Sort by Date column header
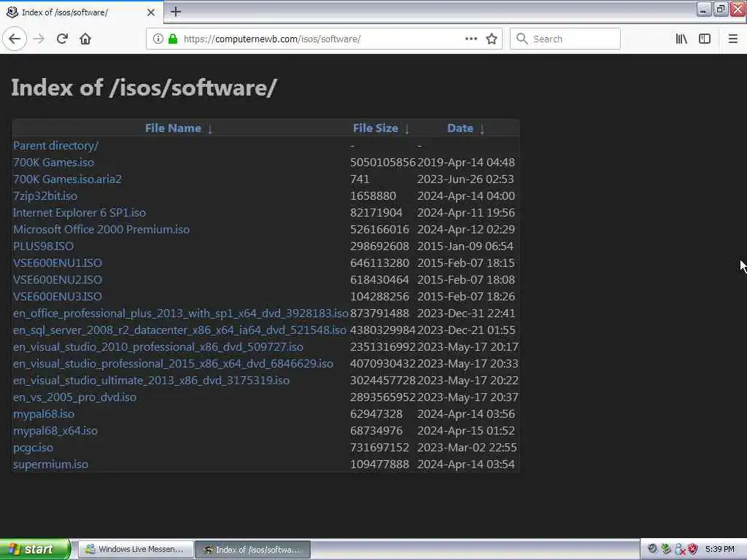Viewport: 747px width, 560px height. pyautogui.click(x=460, y=128)
